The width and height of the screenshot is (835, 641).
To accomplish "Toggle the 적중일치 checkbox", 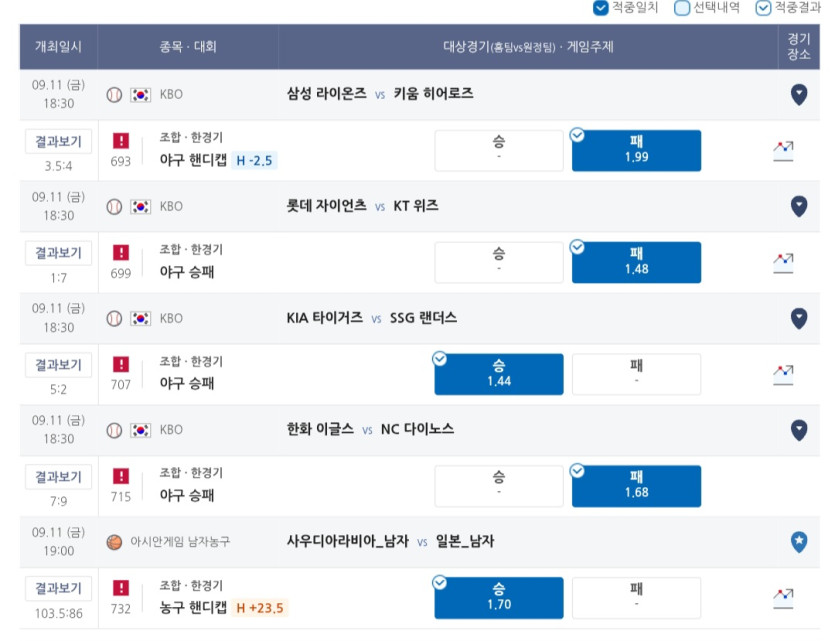I will pyautogui.click(x=601, y=7).
